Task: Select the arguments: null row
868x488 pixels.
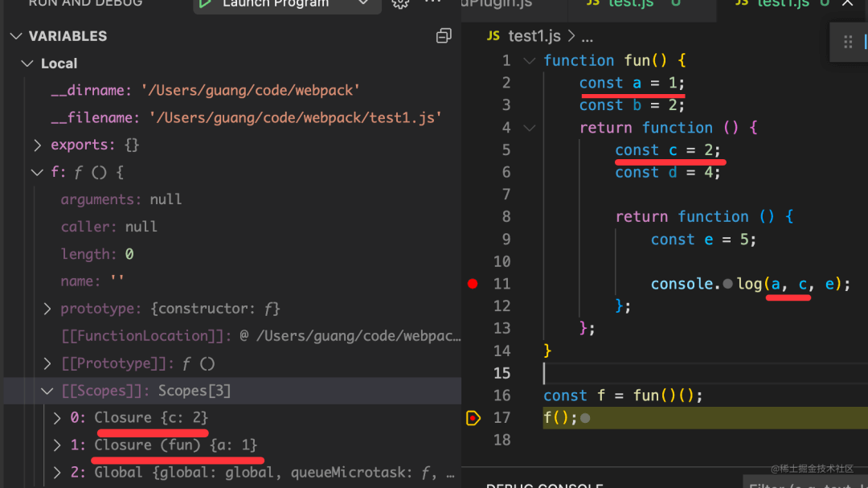Action: [232, 199]
